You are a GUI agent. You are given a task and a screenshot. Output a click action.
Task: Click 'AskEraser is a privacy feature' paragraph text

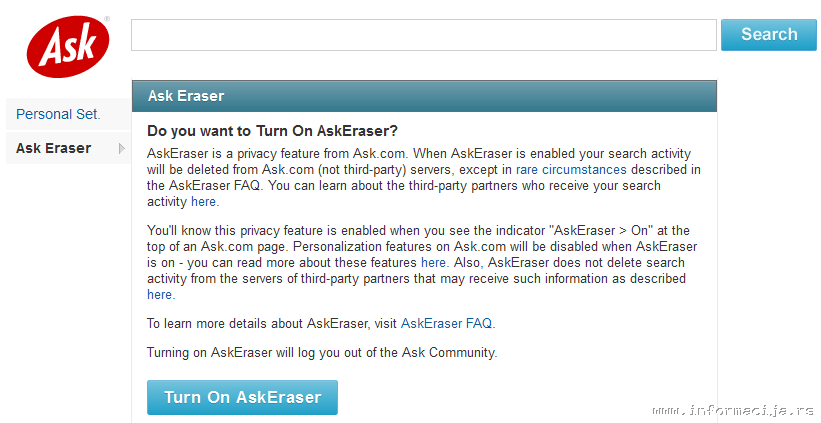[424, 177]
